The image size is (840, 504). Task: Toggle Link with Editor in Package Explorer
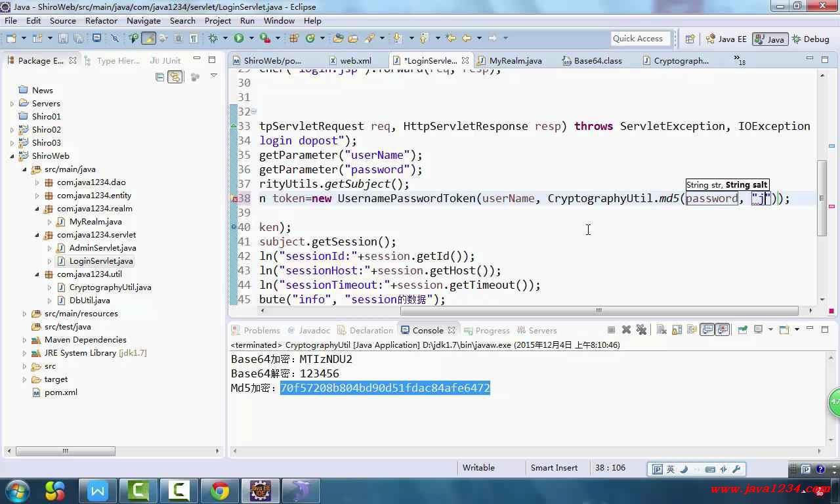point(175,77)
